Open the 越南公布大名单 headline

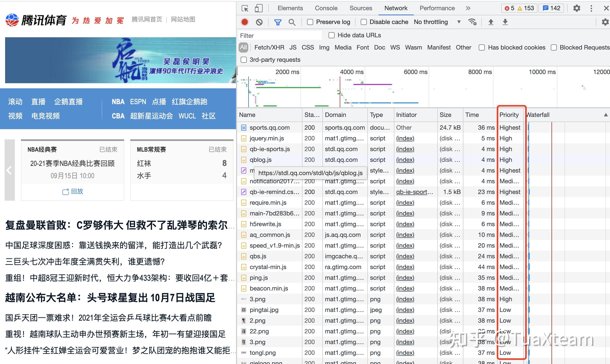click(x=110, y=298)
